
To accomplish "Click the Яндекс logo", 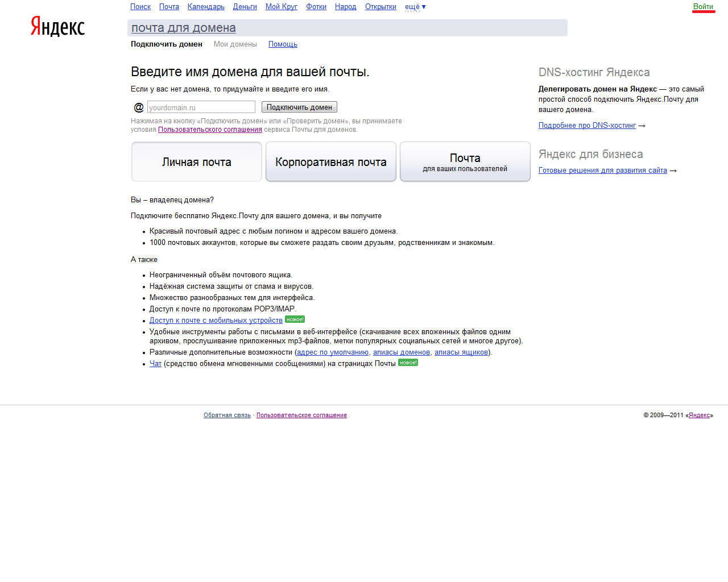I will (57, 27).
